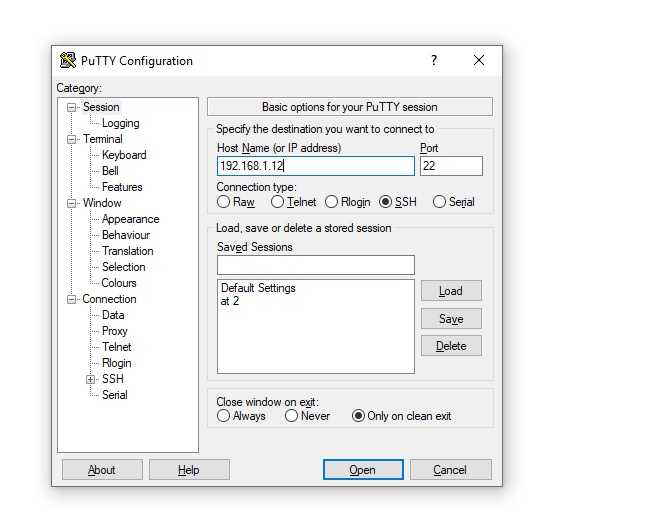Image resolution: width=645 pixels, height=520 pixels.
Task: Click the Load button
Action: [x=451, y=291]
